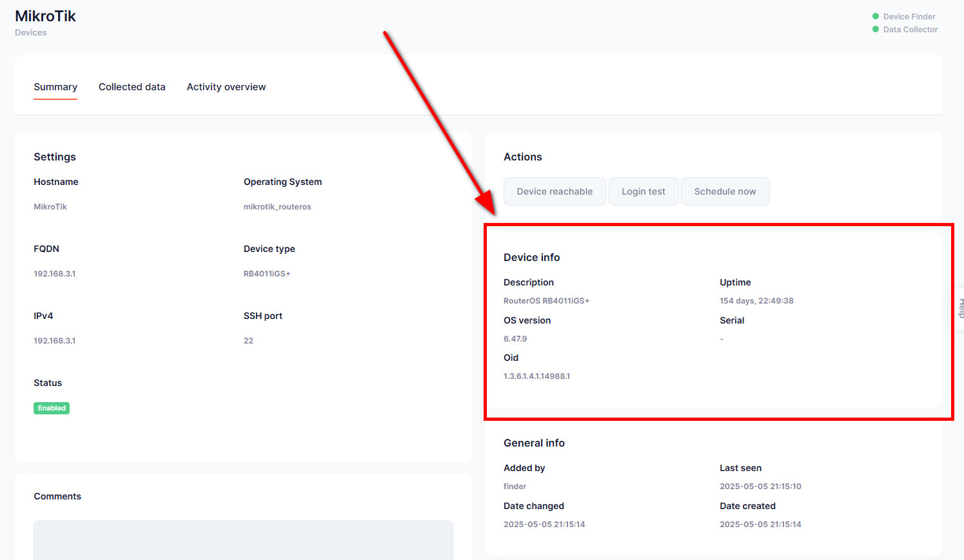Select SSH port value 22
This screenshot has width=964, height=560.
(x=248, y=341)
